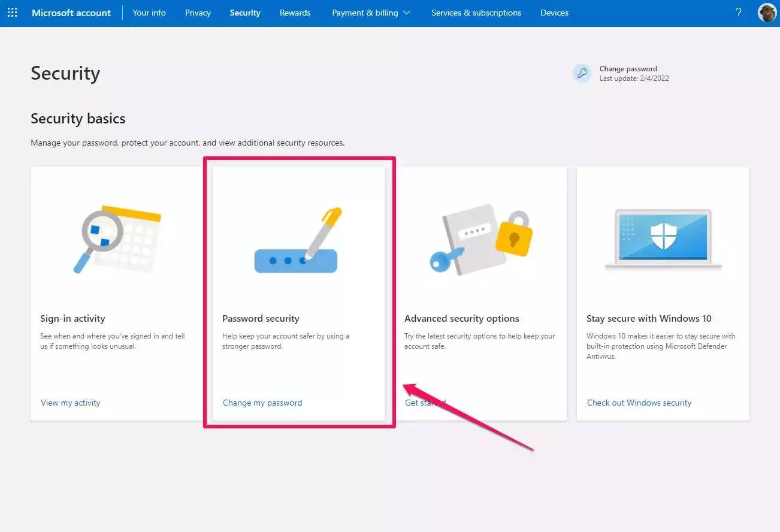Screen dimensions: 780x532
Task: Click the laptop shield illustration
Action: 663,239
